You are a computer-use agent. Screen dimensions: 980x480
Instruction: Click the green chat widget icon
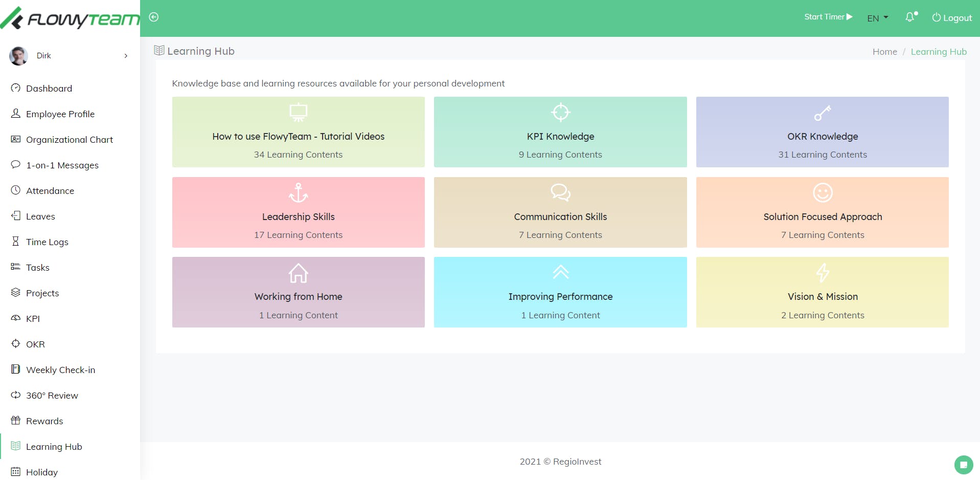click(964, 465)
